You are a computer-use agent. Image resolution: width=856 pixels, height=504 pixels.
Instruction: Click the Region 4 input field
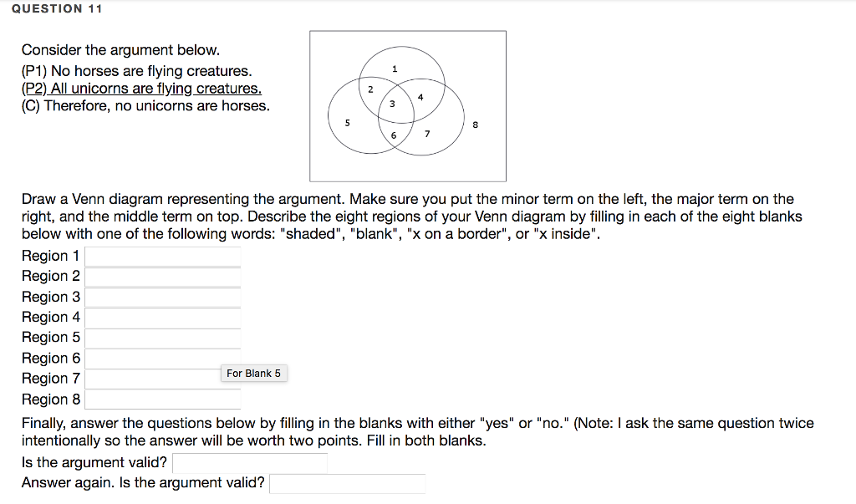pyautogui.click(x=163, y=318)
